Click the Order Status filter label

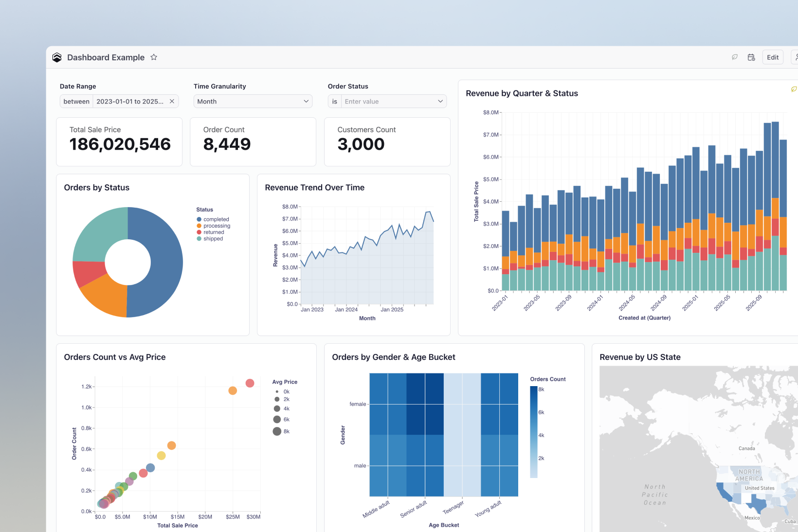pyautogui.click(x=348, y=86)
